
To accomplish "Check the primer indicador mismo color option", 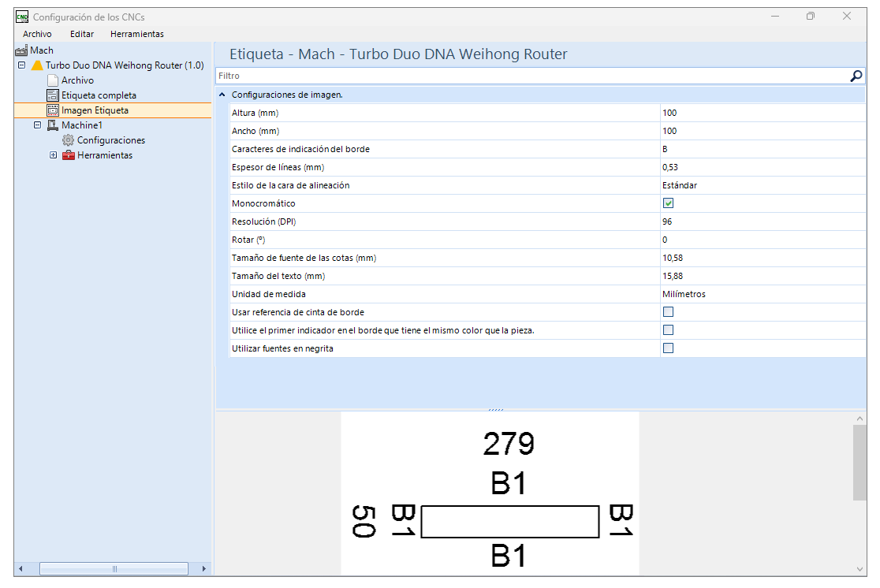I will pyautogui.click(x=668, y=330).
